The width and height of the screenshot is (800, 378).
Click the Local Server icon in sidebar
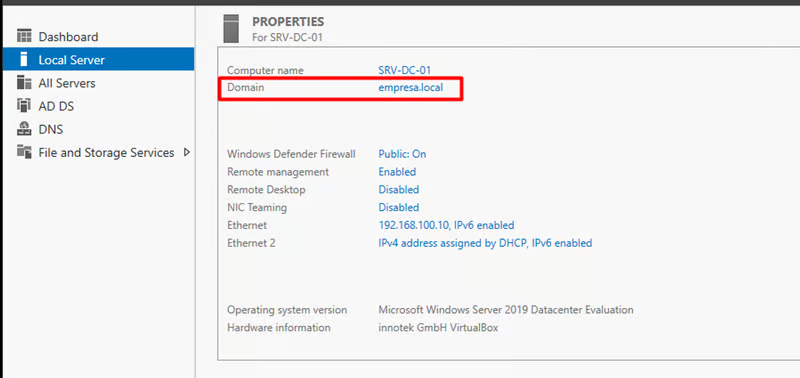[24, 59]
